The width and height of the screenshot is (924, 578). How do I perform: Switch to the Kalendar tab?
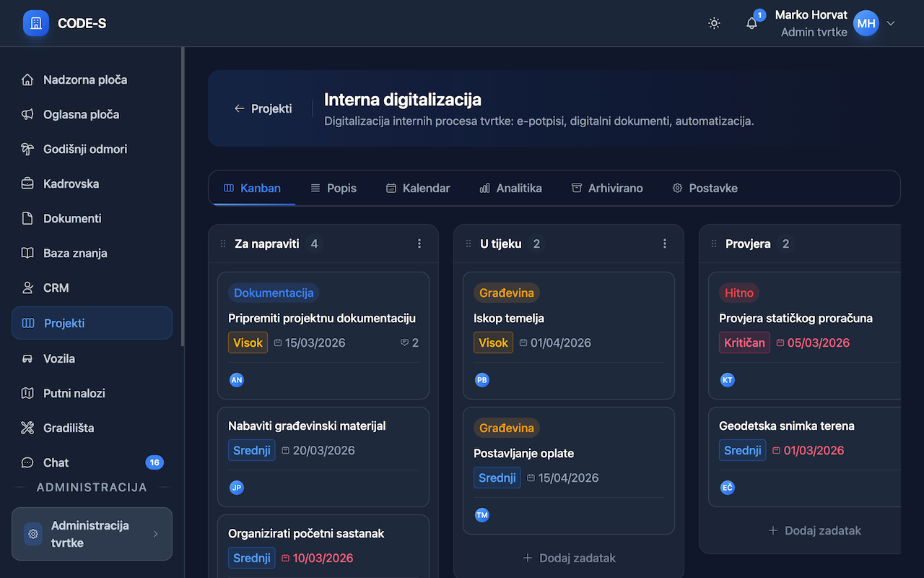[419, 188]
